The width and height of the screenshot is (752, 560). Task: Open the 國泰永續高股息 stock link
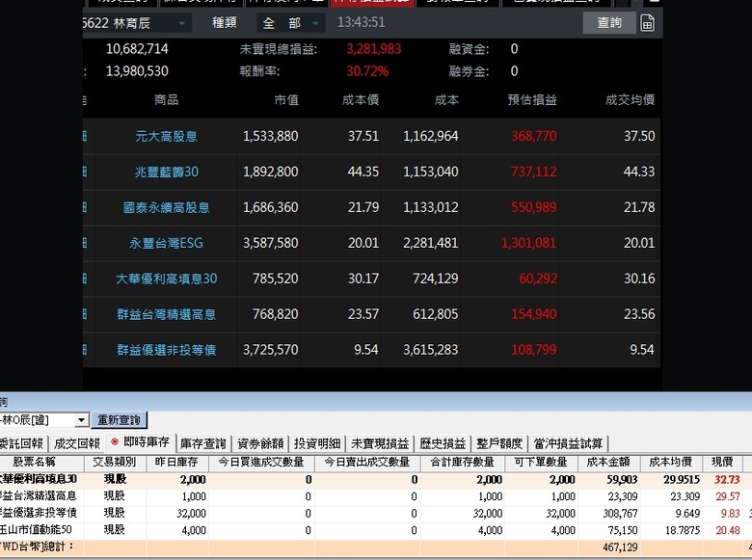click(x=166, y=207)
